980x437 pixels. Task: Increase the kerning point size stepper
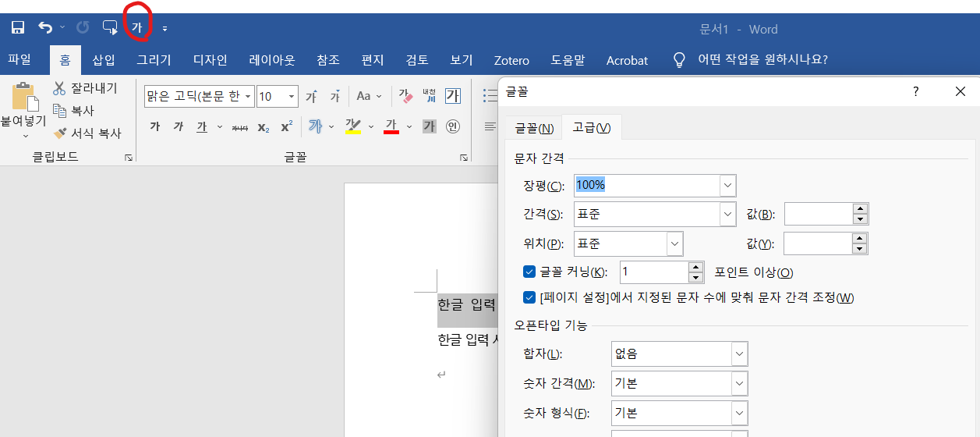tap(696, 267)
